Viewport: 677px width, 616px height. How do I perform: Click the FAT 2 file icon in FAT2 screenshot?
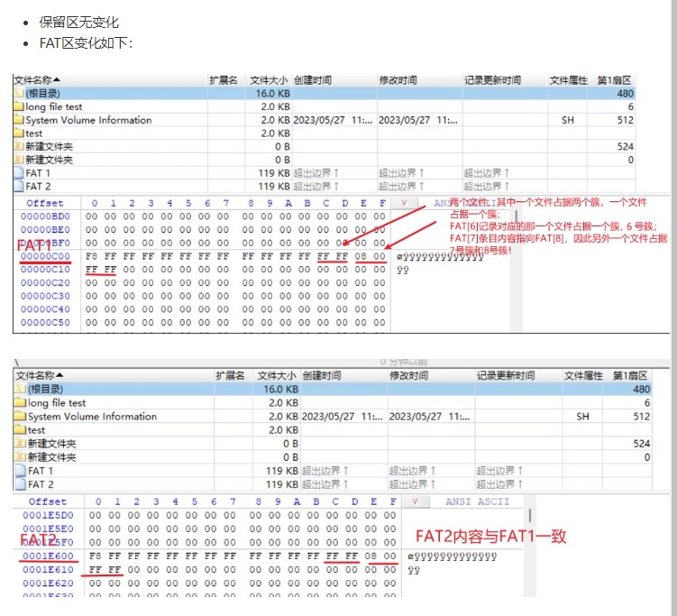(x=21, y=484)
